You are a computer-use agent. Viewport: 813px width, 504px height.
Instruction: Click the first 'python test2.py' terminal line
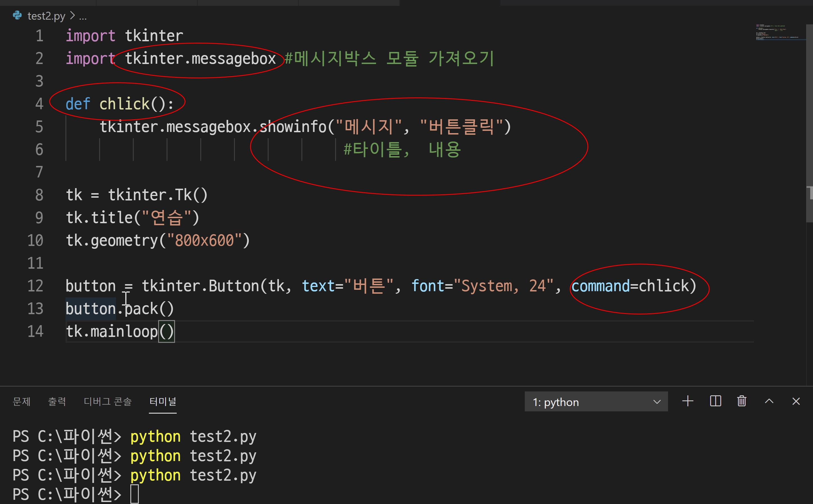193,437
